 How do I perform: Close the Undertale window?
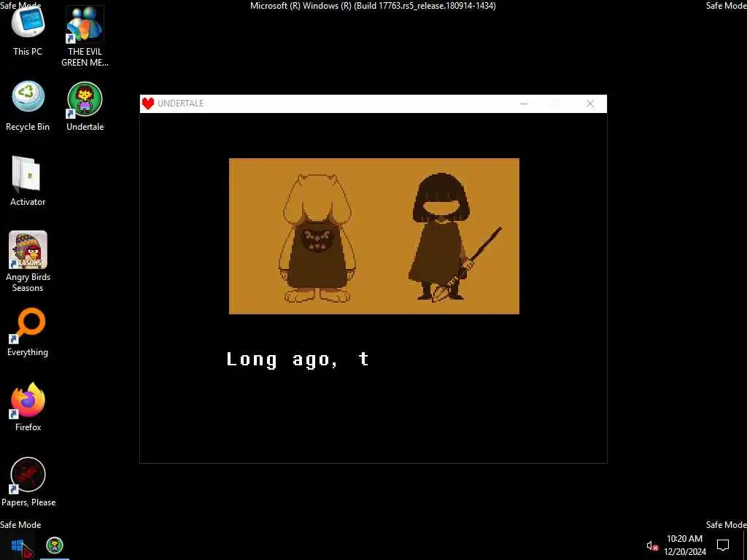coord(589,104)
